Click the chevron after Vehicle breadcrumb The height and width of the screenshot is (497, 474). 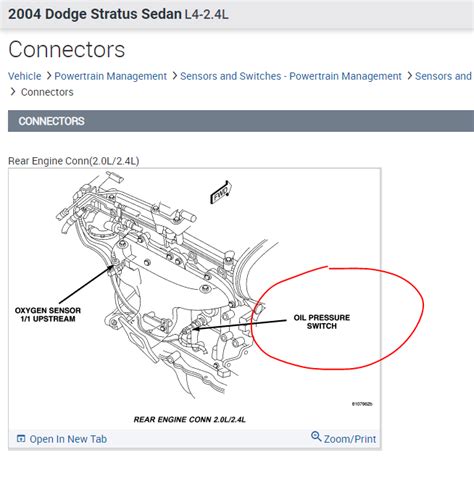pyautogui.click(x=49, y=76)
